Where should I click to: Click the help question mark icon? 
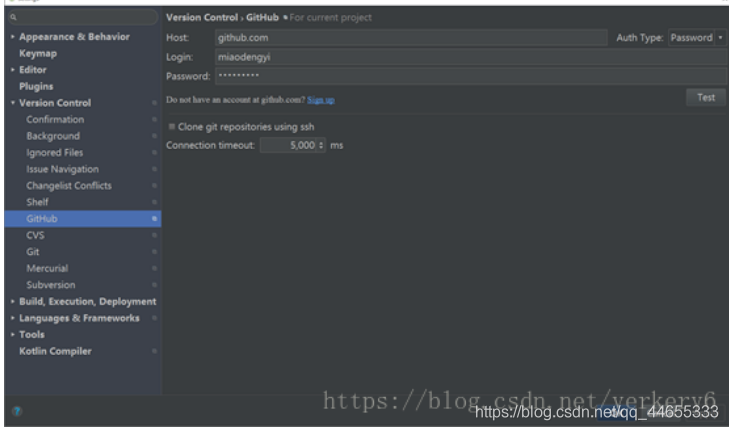pyautogui.click(x=17, y=411)
